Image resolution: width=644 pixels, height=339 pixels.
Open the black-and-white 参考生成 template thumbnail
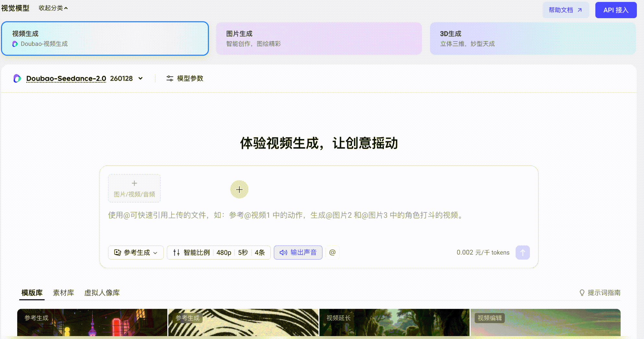point(243,322)
